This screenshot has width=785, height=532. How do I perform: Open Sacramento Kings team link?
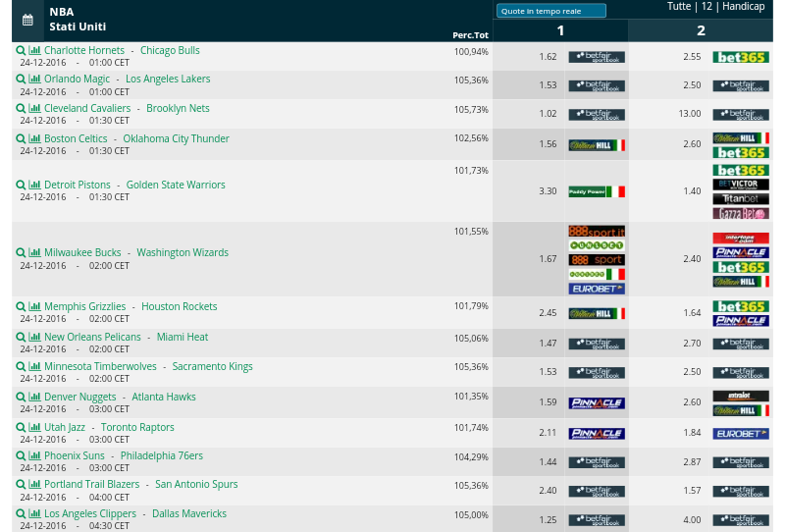[212, 367]
